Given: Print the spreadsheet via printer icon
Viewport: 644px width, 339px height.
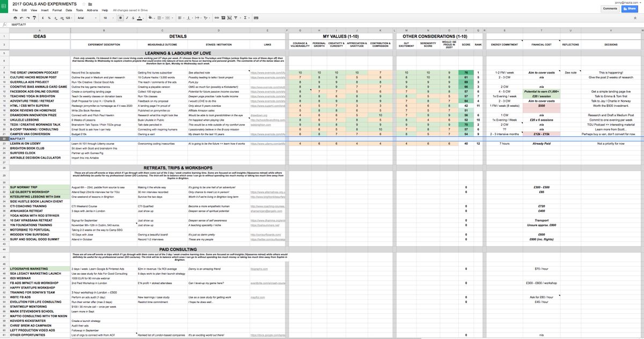Looking at the screenshot, I should 15,18.
